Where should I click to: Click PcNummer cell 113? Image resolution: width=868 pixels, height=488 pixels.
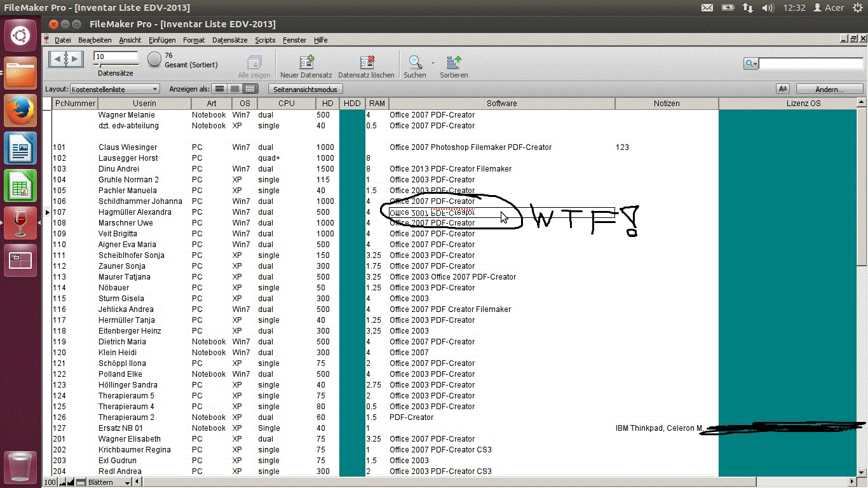click(59, 277)
